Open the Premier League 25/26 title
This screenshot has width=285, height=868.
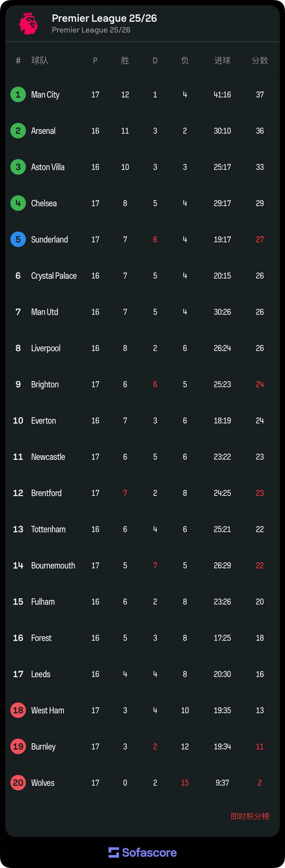coord(104,18)
